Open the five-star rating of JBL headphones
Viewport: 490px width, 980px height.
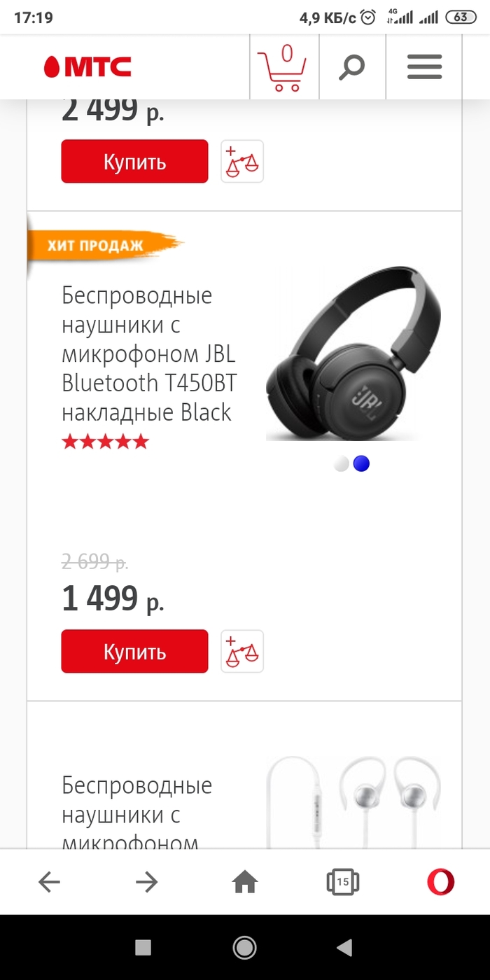(x=106, y=442)
